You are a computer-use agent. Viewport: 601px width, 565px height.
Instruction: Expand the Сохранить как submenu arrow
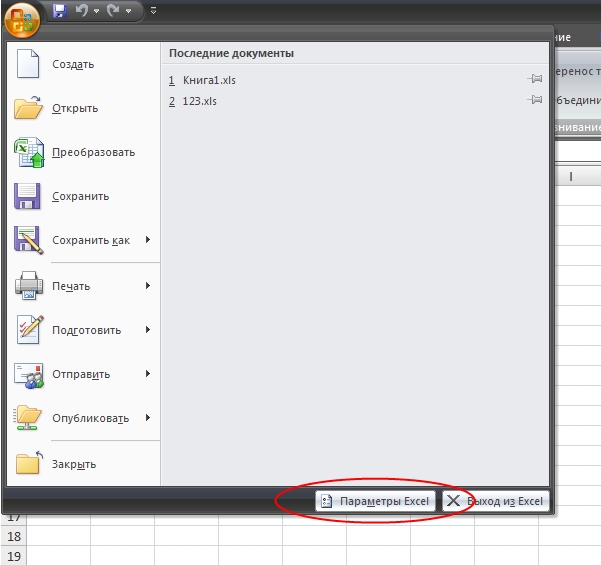tap(148, 240)
